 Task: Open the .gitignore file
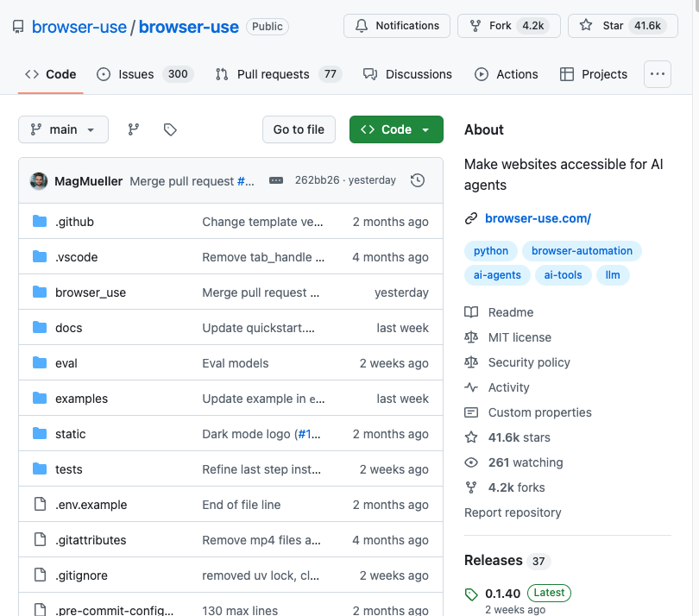tap(81, 575)
